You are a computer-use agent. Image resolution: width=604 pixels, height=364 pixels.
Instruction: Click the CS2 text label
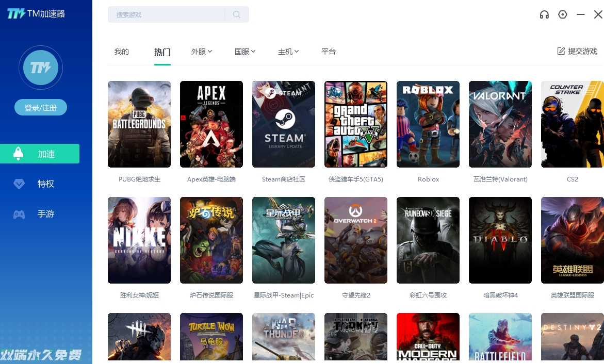coord(573,179)
